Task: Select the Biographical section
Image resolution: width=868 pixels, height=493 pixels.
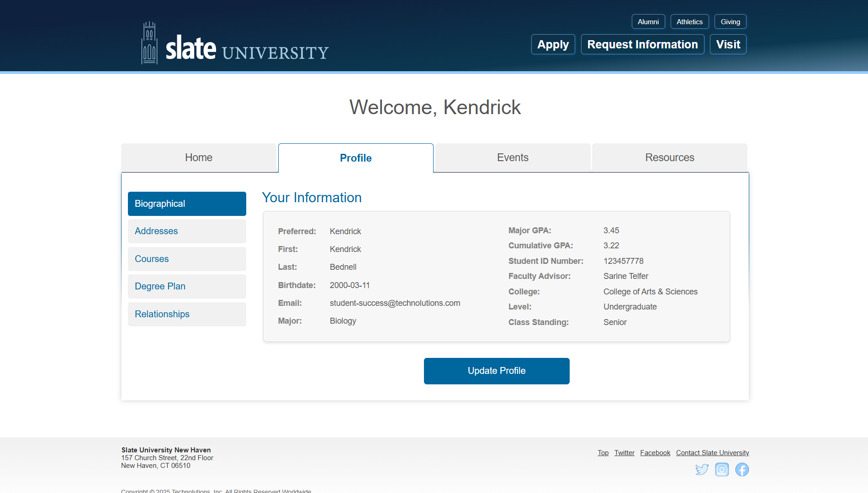Action: coord(186,204)
